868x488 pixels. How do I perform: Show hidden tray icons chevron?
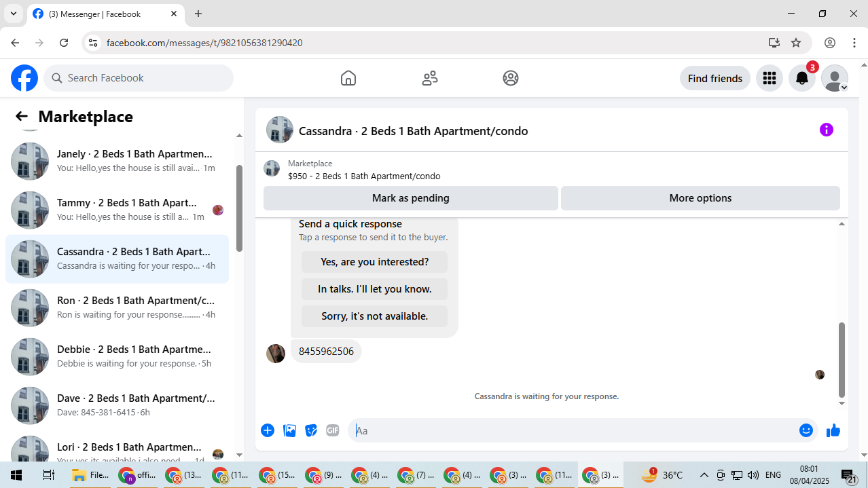[704, 475]
